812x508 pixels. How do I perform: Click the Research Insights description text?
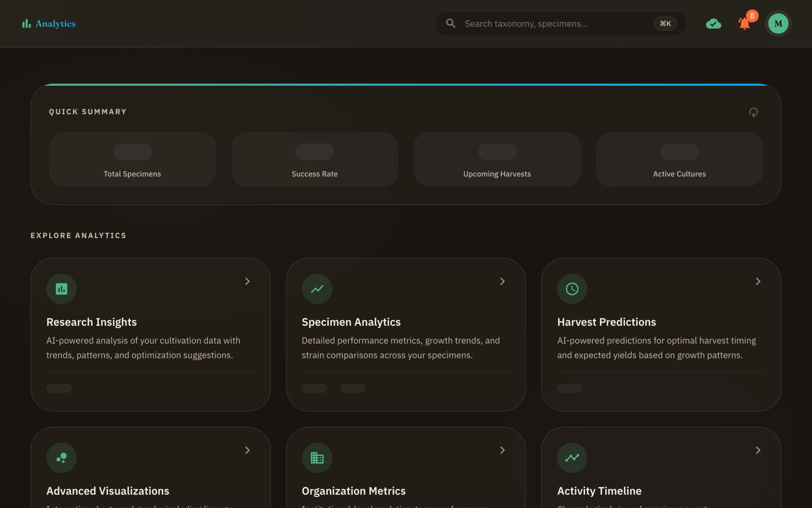coord(143,348)
